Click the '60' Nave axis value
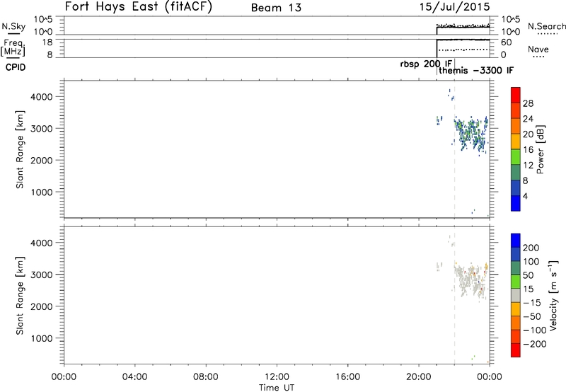Image resolution: width=566 pixels, height=392 pixels. (506, 42)
